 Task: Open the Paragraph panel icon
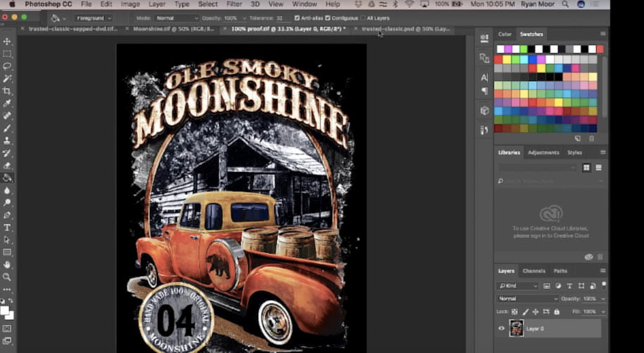(484, 90)
